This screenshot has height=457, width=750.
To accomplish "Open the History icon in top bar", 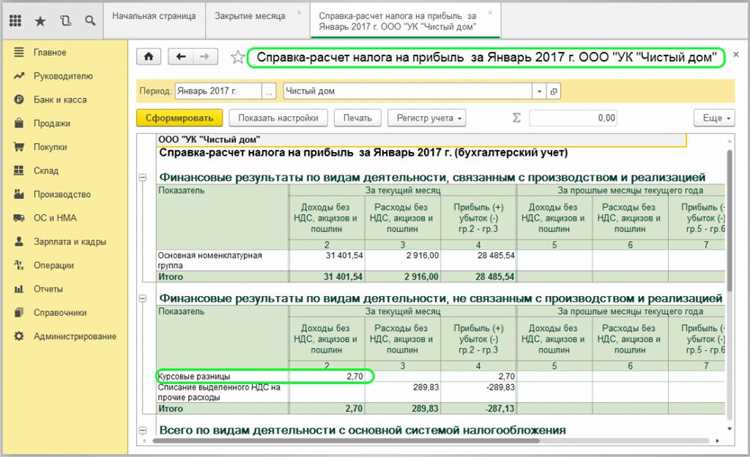I will tap(65, 21).
